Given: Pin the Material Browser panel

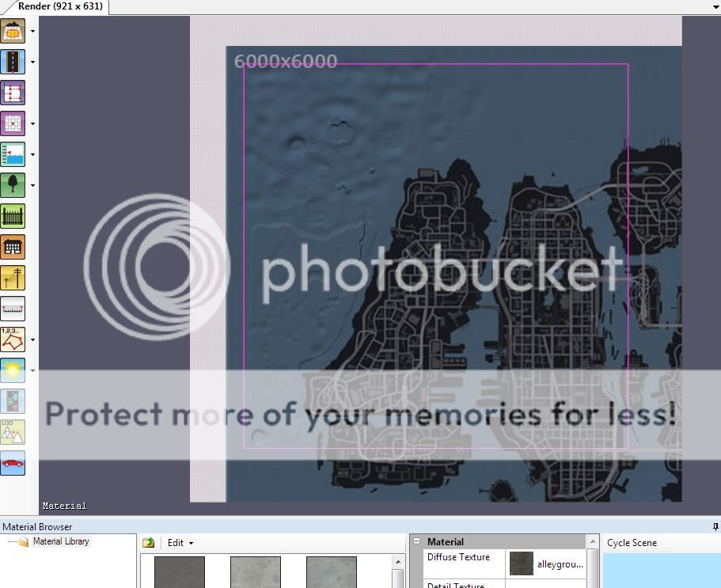Looking at the screenshot, I should click(x=715, y=526).
